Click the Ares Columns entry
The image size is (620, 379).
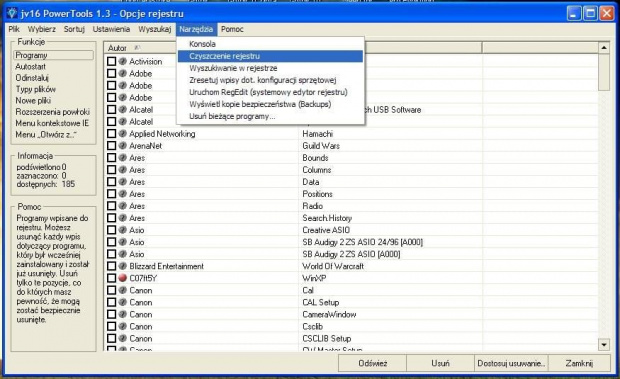[317, 170]
